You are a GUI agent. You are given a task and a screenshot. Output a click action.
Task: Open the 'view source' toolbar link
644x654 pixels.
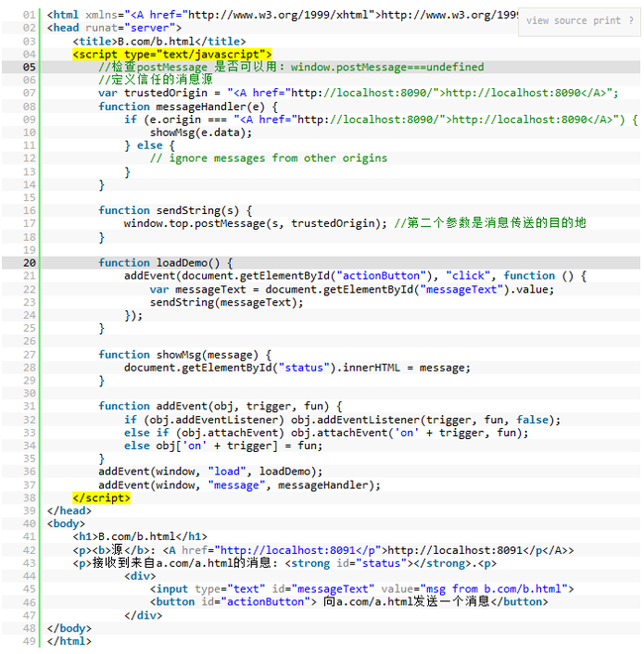pos(556,21)
